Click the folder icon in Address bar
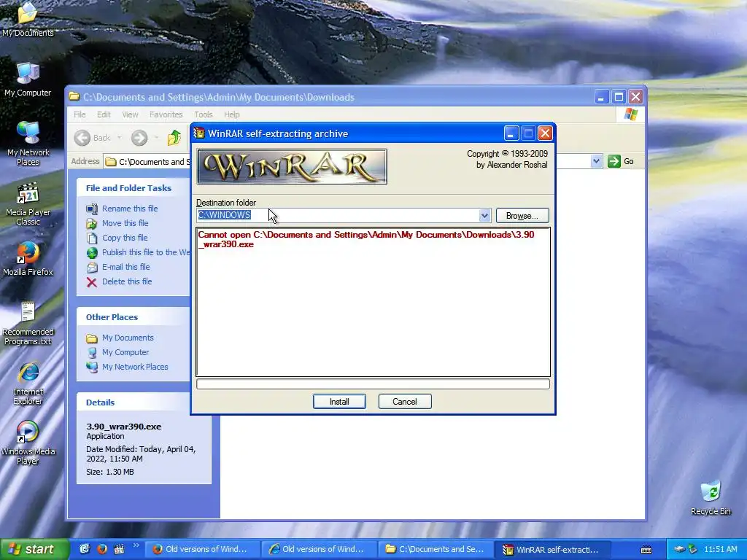Screen dimensions: 747x560 coord(111,161)
